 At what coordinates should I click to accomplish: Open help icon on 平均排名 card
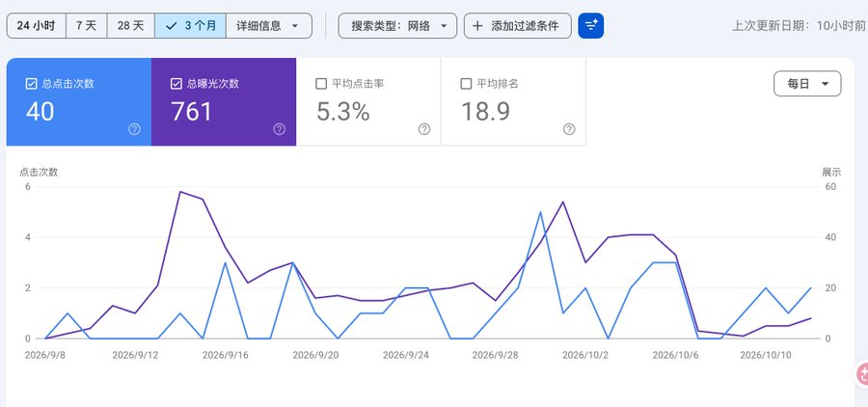tap(569, 129)
